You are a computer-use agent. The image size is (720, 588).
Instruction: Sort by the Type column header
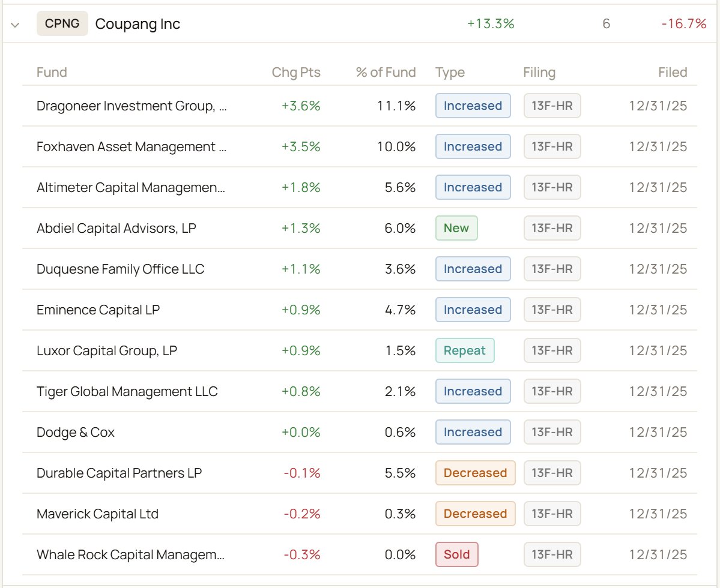pyautogui.click(x=450, y=72)
